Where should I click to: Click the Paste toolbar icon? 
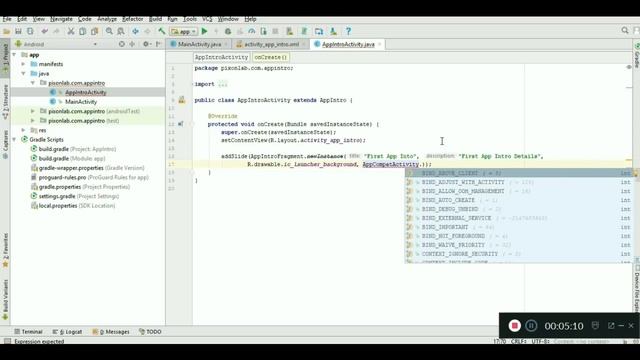[x=94, y=31]
